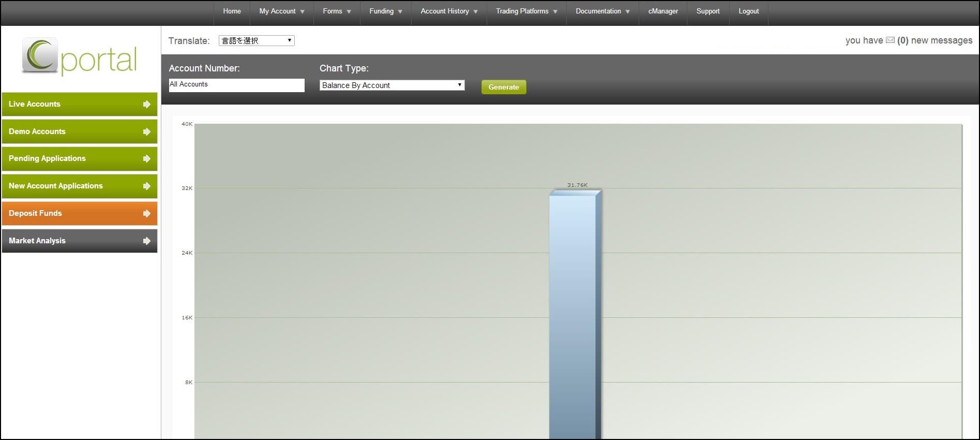This screenshot has height=440, width=980.
Task: Click the 24K axis label
Action: pos(187,253)
